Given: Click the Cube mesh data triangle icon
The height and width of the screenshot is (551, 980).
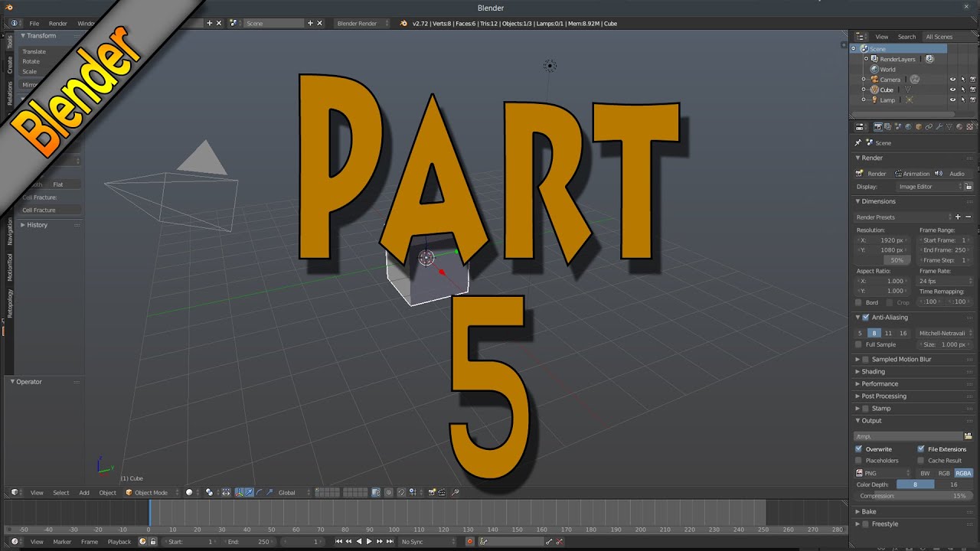Looking at the screenshot, I should tap(908, 90).
